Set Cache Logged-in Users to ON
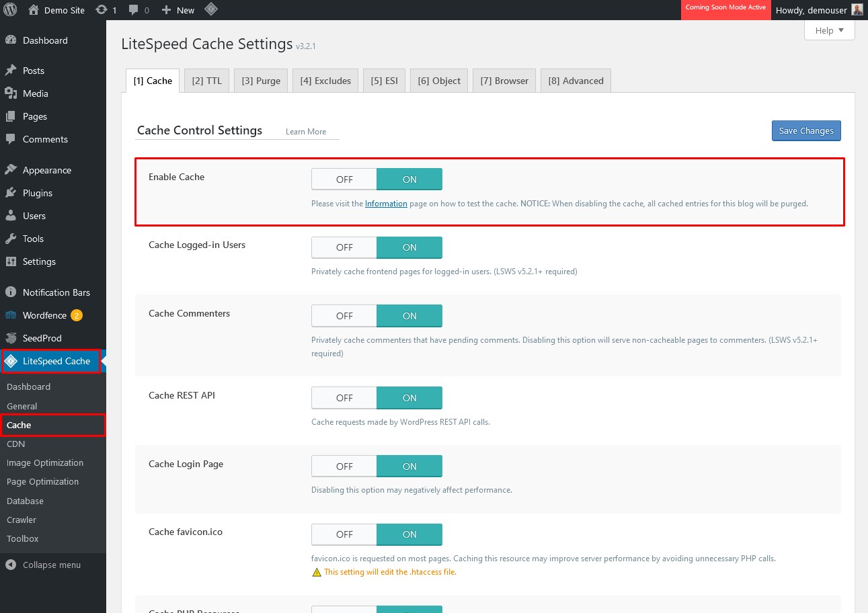 click(409, 247)
